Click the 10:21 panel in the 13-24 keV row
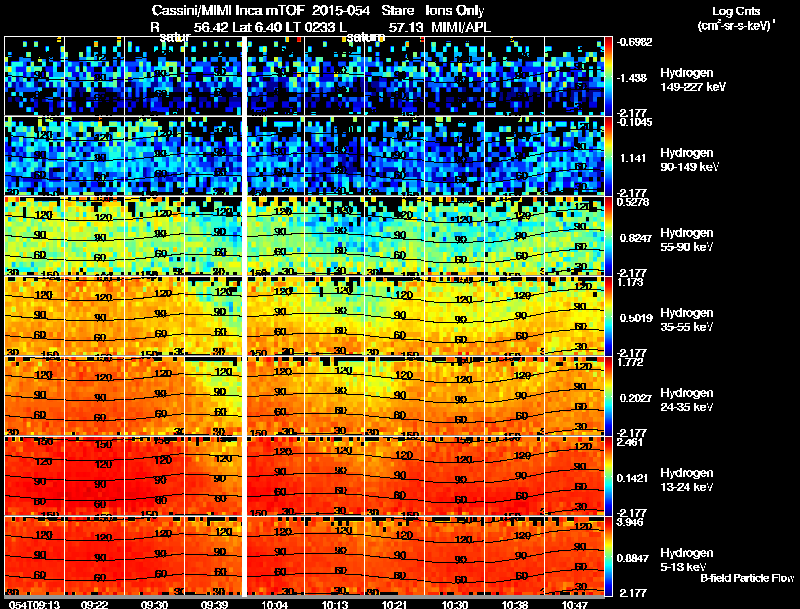The height and width of the screenshot is (609, 800). (x=394, y=476)
